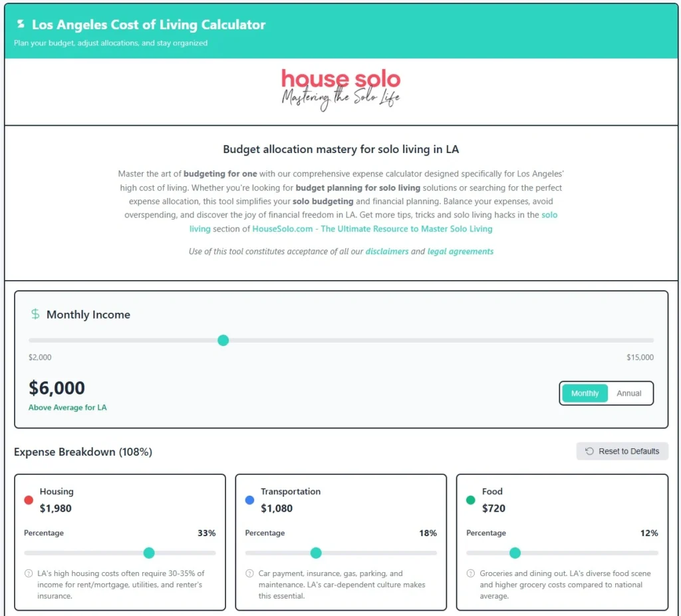
Task: Click the Housing card header to expand details
Action: tap(57, 492)
